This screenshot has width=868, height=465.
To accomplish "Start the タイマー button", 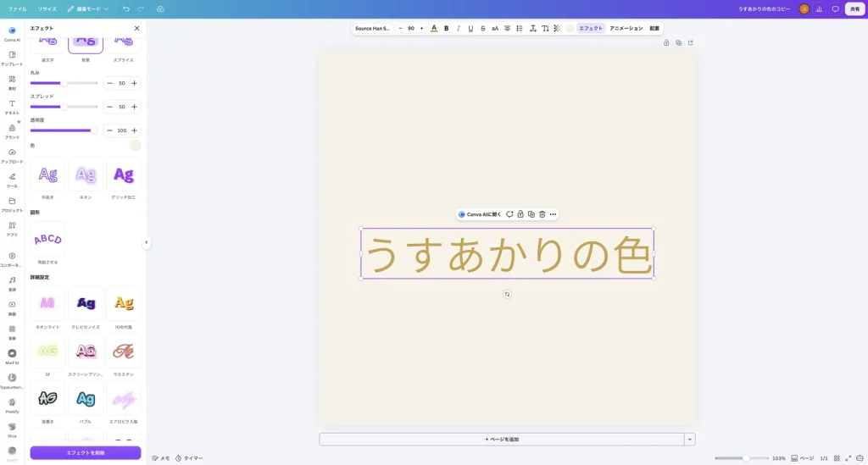I will [x=189, y=458].
